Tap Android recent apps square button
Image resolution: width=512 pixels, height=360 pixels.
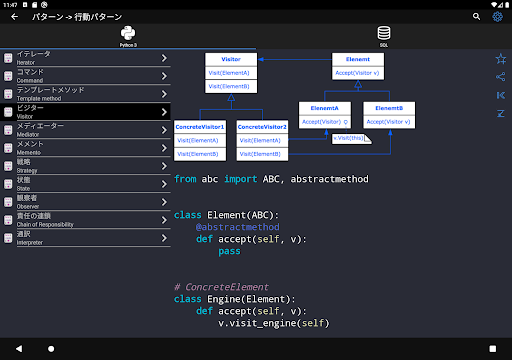(493, 349)
